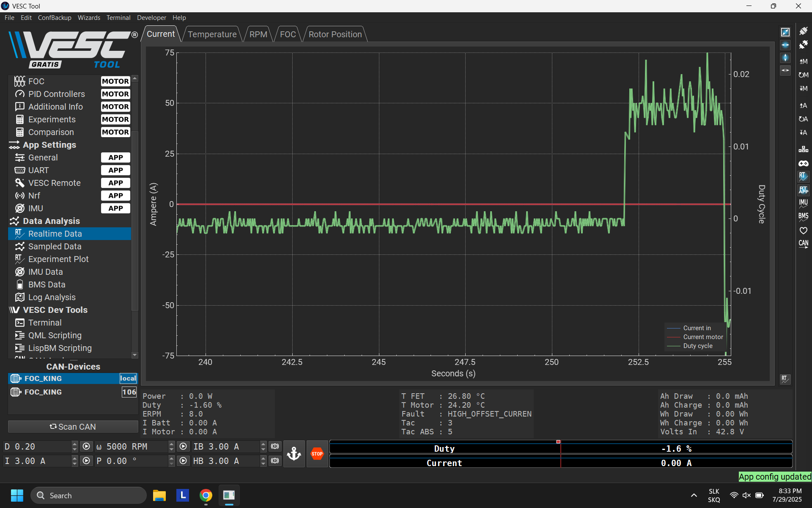Open Wizards menu
The height and width of the screenshot is (508, 812).
tap(89, 18)
